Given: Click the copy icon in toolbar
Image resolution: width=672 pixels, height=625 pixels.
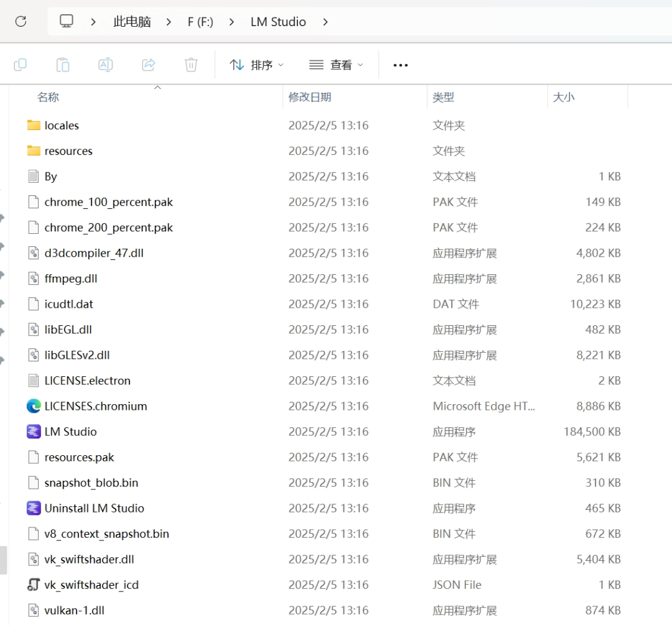Looking at the screenshot, I should click(x=20, y=65).
